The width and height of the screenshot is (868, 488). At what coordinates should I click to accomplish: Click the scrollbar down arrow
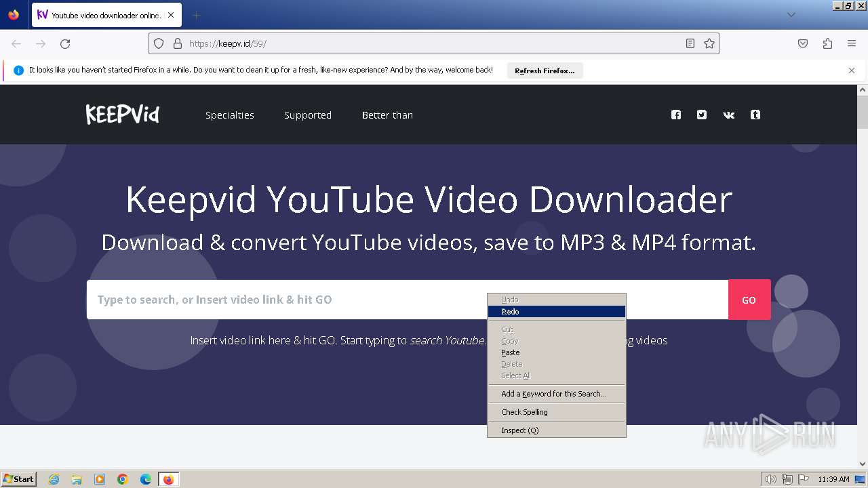863,464
